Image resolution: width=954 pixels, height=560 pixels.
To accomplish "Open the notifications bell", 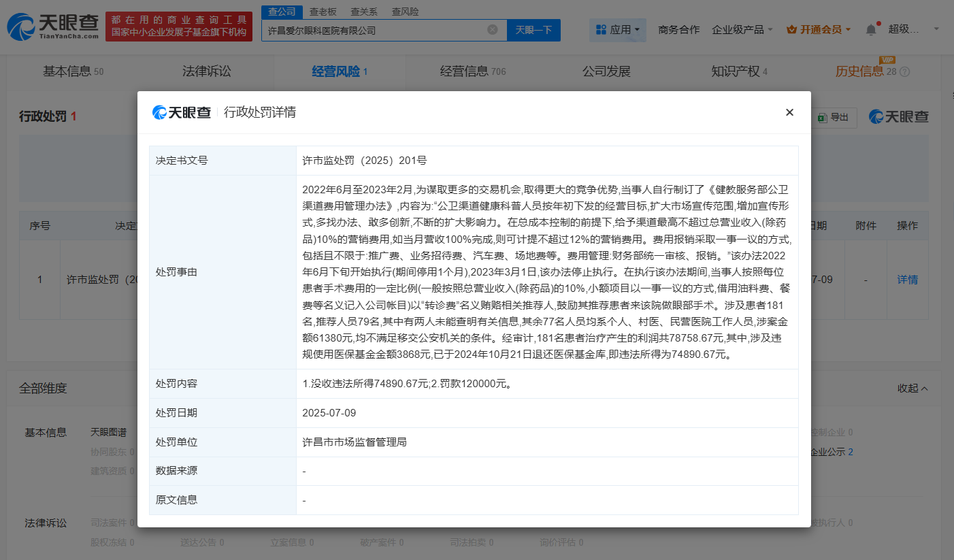I will click(871, 30).
